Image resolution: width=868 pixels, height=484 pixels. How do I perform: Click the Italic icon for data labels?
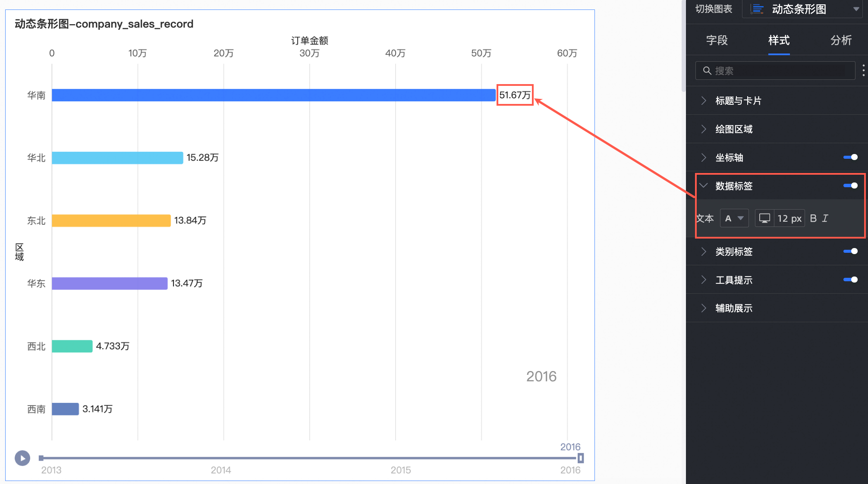tap(825, 218)
